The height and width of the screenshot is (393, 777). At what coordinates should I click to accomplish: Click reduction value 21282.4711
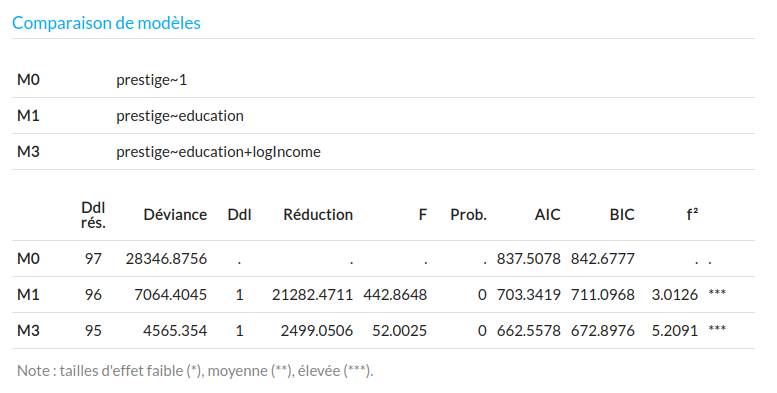(x=312, y=295)
